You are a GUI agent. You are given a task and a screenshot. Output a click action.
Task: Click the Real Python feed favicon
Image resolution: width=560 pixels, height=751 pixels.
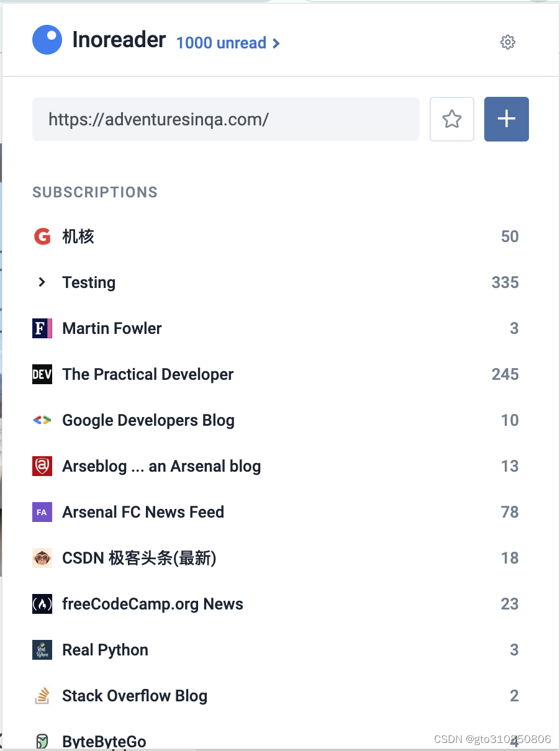[x=42, y=650]
